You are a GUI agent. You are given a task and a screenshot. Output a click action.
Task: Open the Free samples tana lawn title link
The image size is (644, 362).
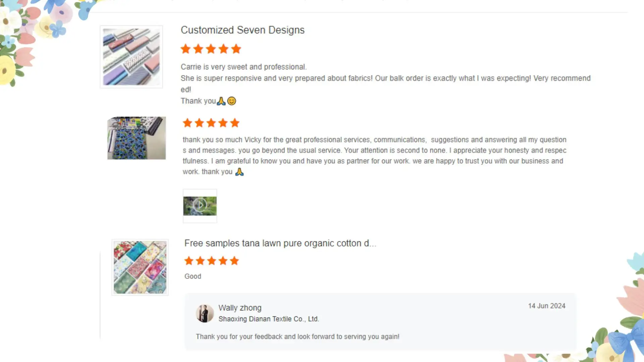point(280,243)
